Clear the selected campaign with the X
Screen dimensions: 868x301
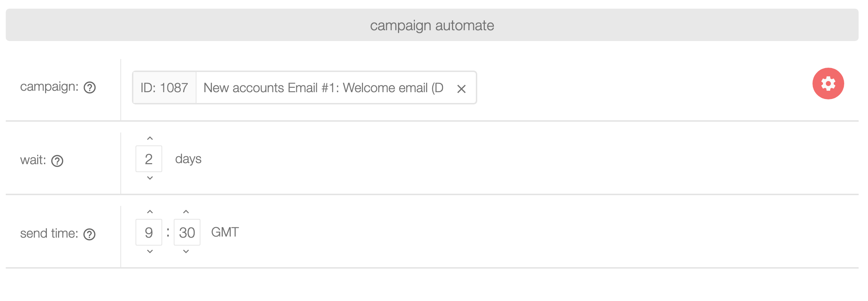461,89
